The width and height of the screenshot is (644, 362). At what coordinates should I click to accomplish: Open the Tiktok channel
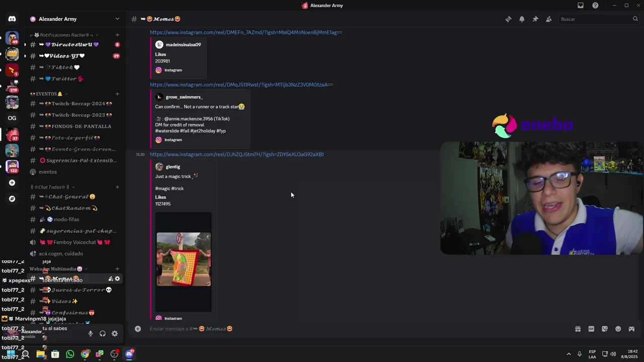74,67
